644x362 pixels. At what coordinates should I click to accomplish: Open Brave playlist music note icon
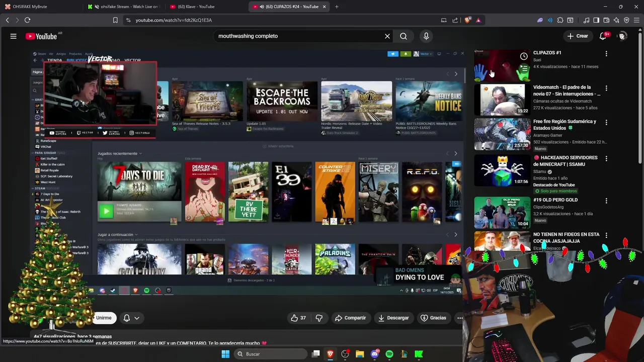(x=586, y=20)
